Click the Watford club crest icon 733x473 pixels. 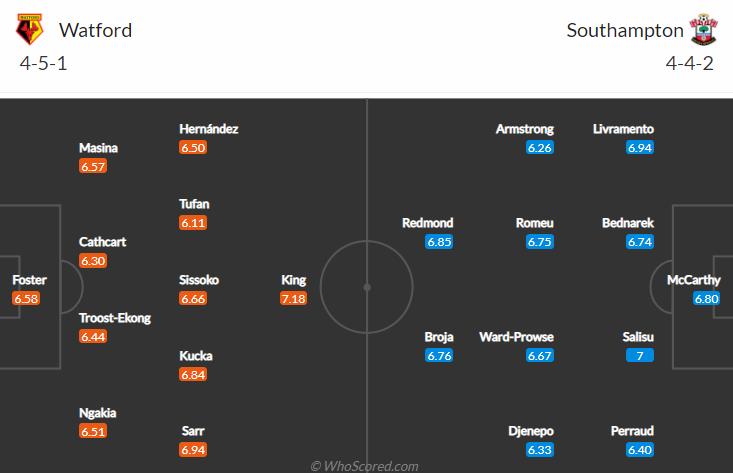(x=29, y=30)
